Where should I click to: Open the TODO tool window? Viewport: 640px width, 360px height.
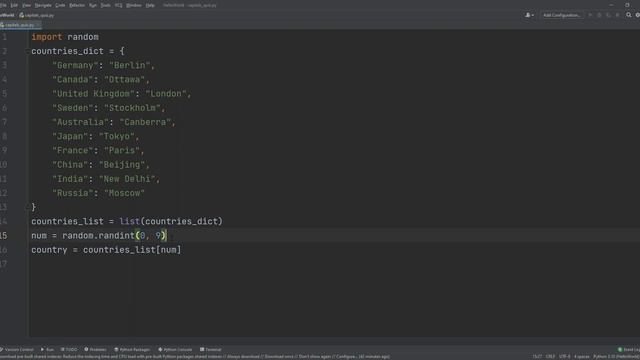click(x=69, y=349)
